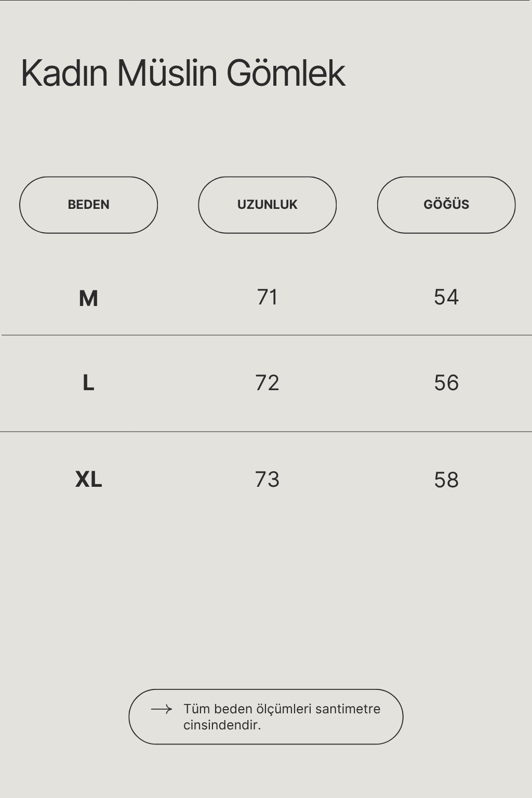Click chest value 58 for size XL
The height and width of the screenshot is (798, 532).
coord(446,480)
